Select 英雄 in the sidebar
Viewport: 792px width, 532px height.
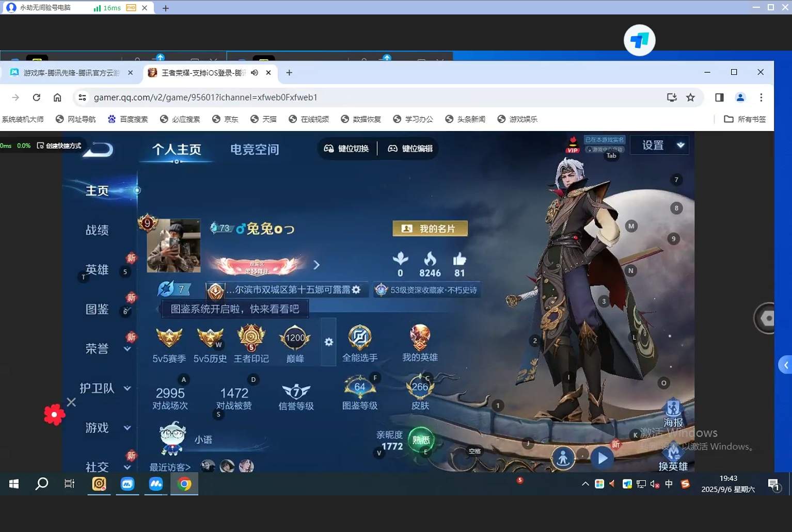97,269
